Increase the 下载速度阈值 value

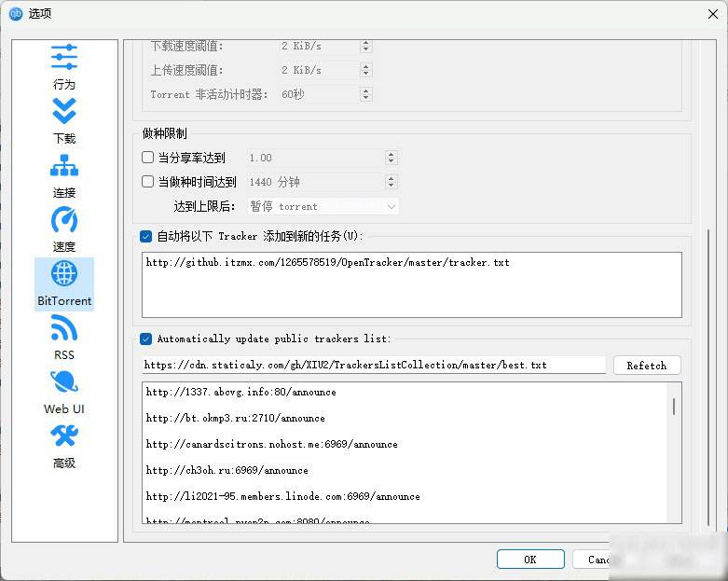(365, 43)
